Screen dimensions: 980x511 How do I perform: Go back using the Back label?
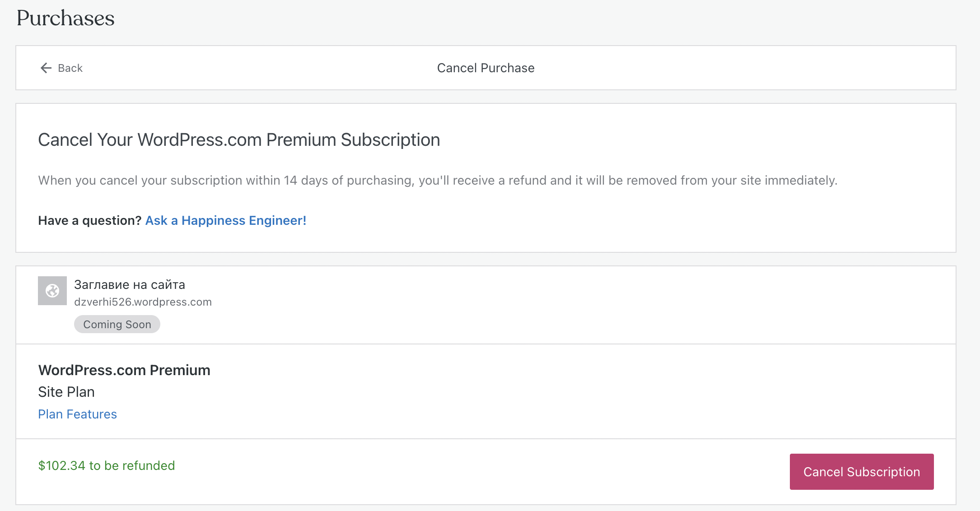click(70, 68)
